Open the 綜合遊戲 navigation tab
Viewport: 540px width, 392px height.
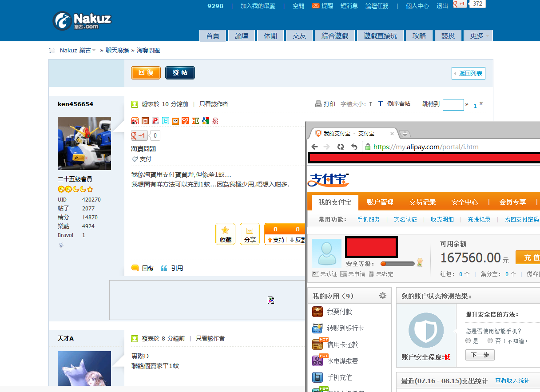pos(335,36)
